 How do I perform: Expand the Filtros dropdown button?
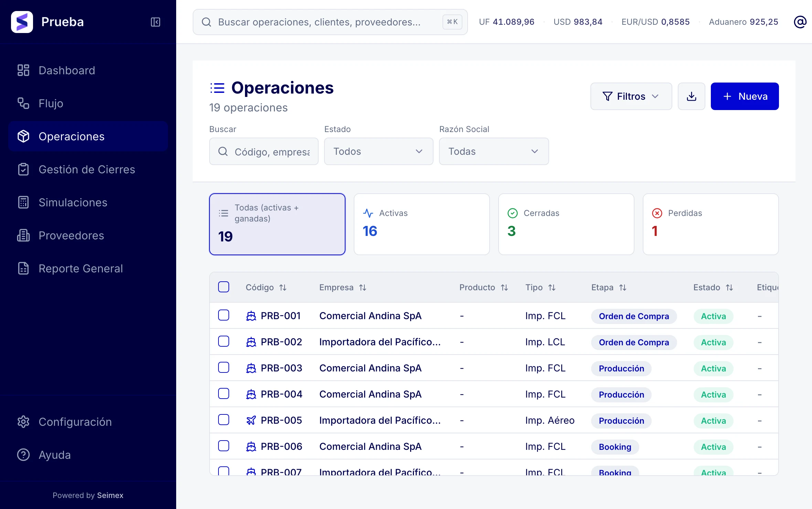tap(631, 96)
